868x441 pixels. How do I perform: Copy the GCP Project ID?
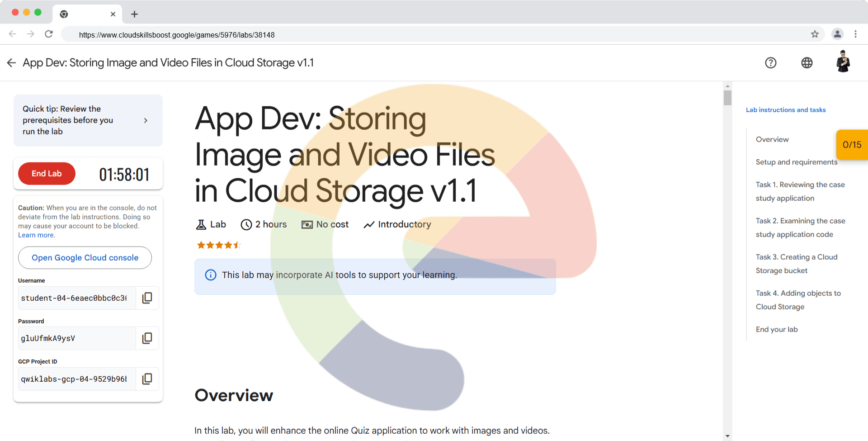[x=147, y=379]
